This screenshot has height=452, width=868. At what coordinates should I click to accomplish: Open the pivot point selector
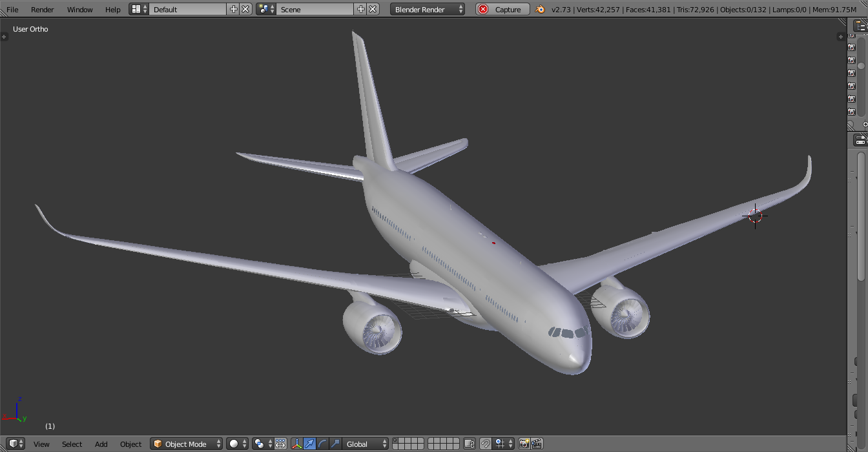(x=262, y=444)
